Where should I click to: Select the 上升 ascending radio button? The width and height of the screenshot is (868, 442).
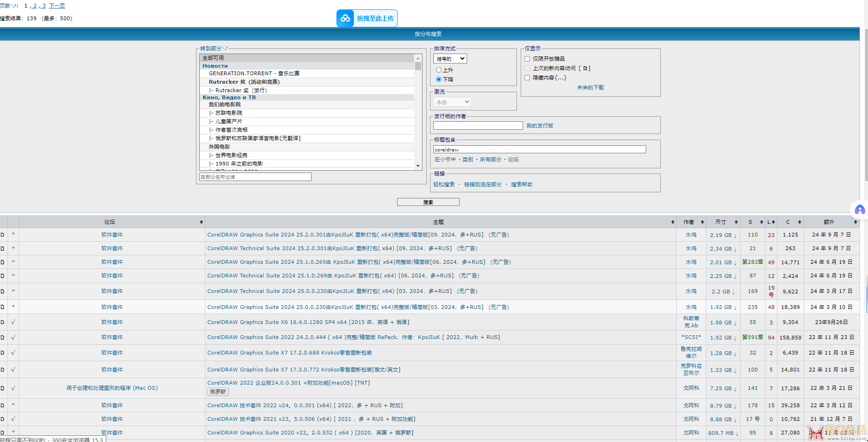pos(439,70)
